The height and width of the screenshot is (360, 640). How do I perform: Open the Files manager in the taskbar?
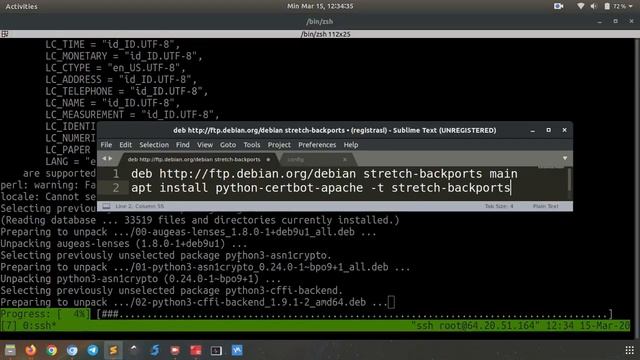(x=10, y=350)
